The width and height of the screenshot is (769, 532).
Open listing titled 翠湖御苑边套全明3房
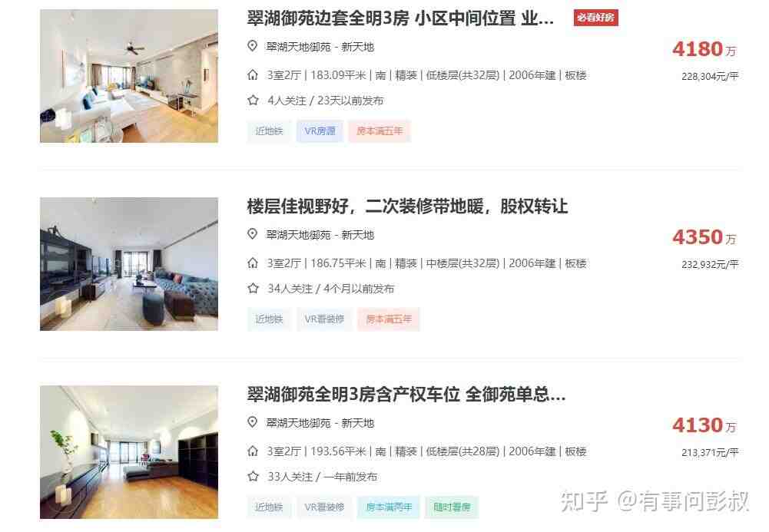[400, 18]
